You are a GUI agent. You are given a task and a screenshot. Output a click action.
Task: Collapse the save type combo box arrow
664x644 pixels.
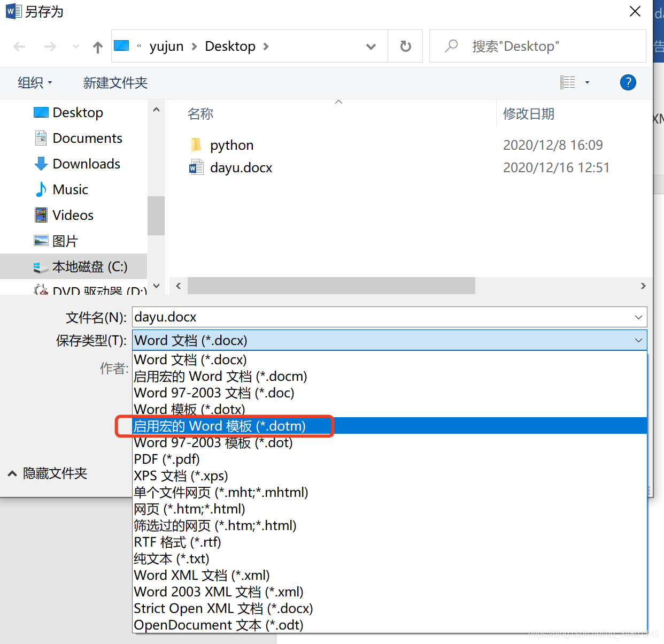pos(638,340)
